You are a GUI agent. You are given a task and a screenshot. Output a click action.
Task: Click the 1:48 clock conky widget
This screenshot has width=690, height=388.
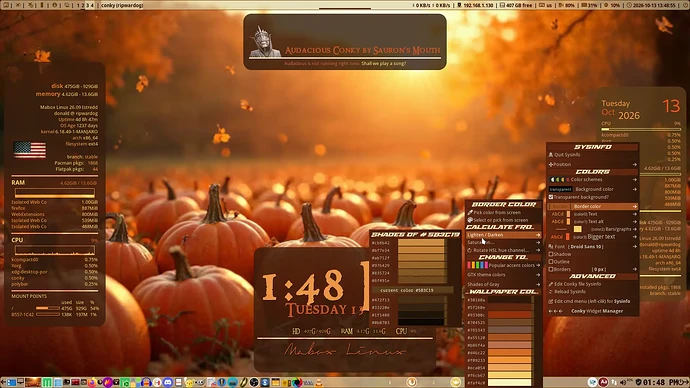click(x=304, y=287)
